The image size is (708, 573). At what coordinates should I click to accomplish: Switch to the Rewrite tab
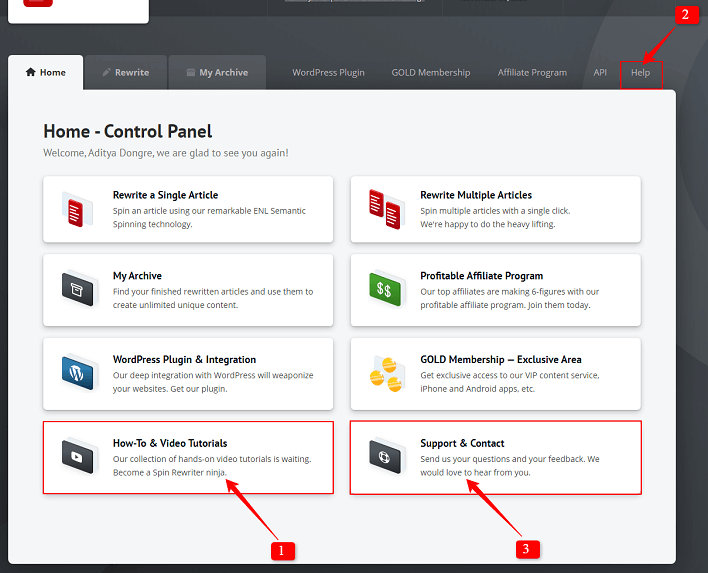126,72
